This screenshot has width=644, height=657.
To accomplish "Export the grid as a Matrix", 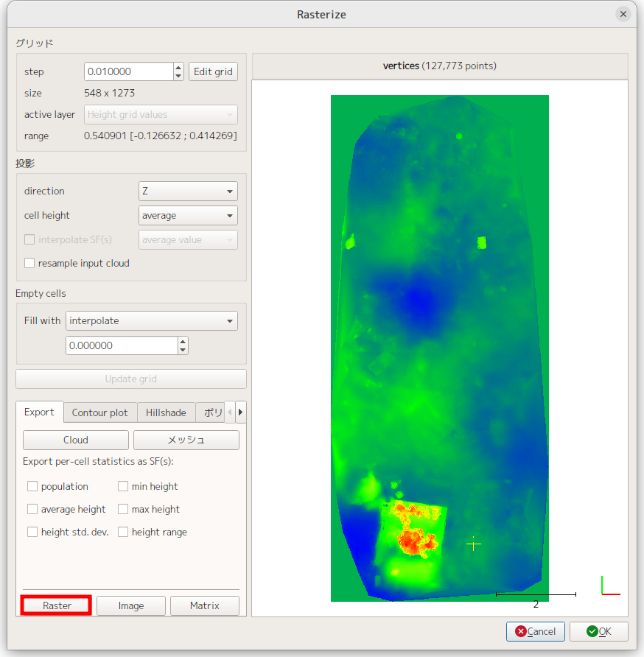I will [204, 605].
